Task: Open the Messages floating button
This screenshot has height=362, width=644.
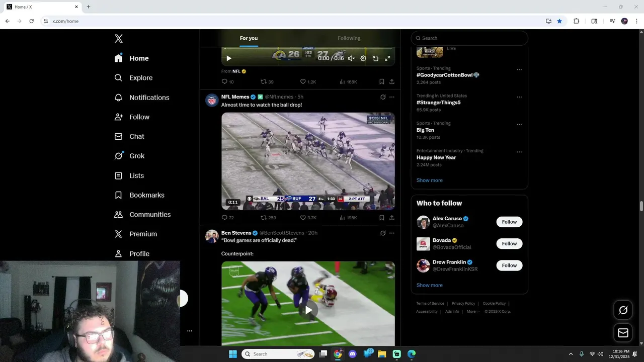Action: 623,333
